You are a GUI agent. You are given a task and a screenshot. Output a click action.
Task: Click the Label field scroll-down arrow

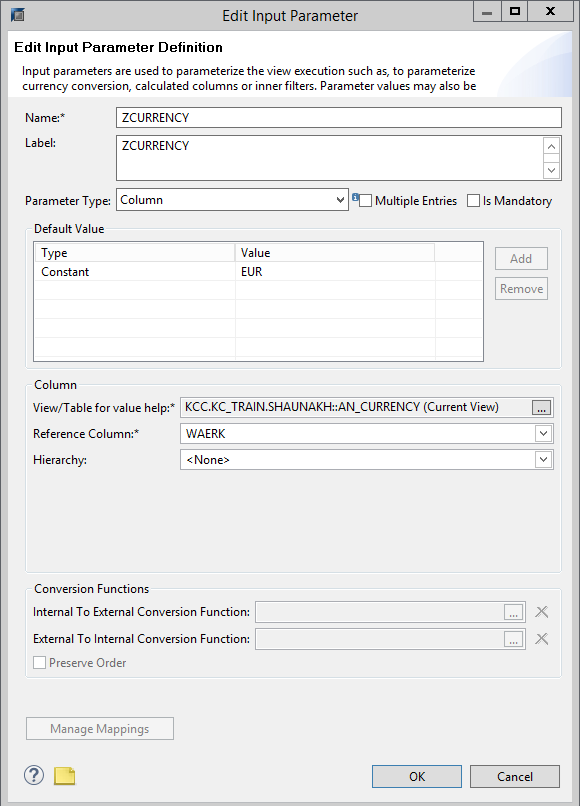[x=551, y=170]
